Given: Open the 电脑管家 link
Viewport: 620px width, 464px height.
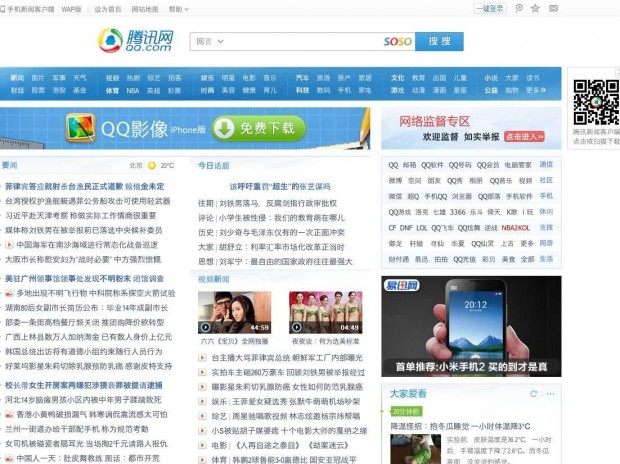Looking at the screenshot, I should click(518, 165).
